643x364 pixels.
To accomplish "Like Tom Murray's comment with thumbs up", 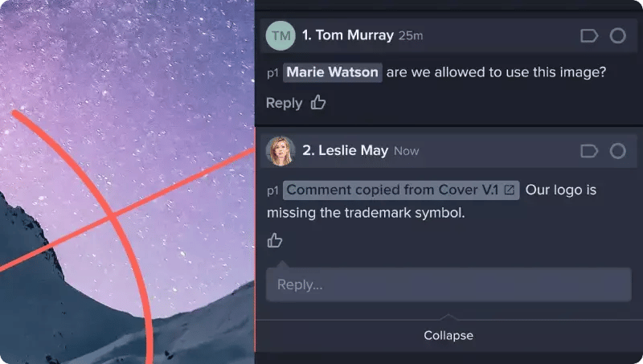I will point(317,103).
